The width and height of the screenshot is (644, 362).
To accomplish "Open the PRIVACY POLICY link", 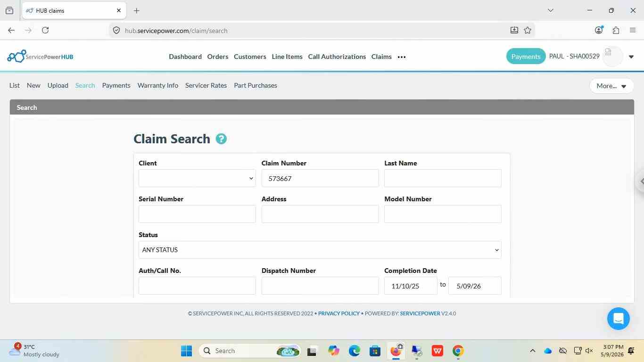I will pyautogui.click(x=339, y=313).
